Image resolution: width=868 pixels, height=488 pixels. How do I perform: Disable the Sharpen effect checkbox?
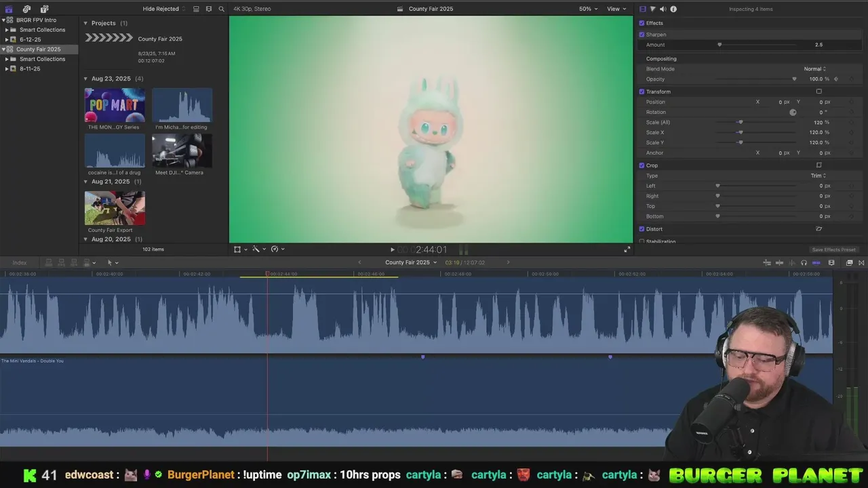[x=642, y=35]
